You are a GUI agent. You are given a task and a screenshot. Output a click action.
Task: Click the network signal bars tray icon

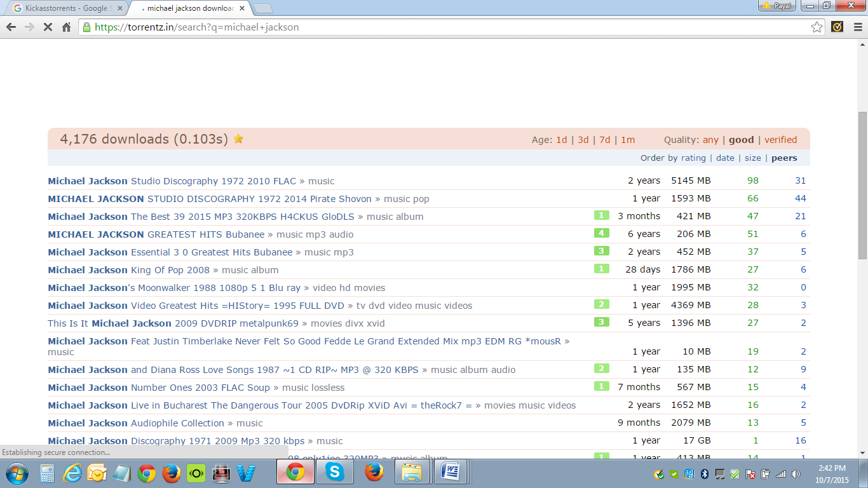click(x=781, y=474)
